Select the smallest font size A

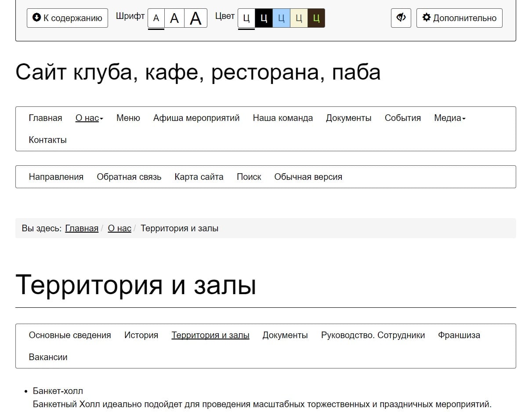[156, 18]
